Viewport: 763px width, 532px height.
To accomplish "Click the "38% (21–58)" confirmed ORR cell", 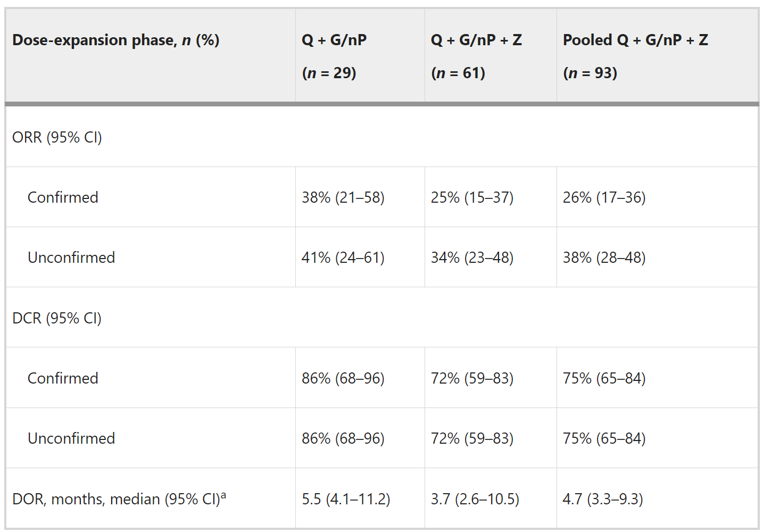I will pos(343,197).
